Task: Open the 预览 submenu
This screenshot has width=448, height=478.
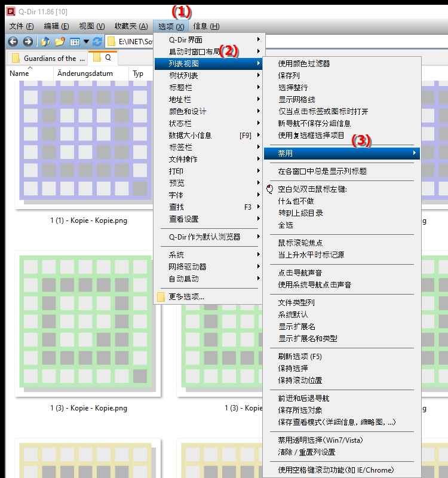Action: [208, 183]
